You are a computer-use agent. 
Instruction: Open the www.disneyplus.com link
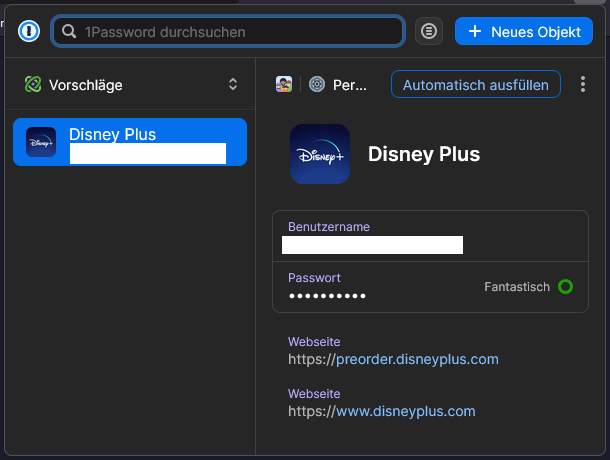tap(405, 411)
